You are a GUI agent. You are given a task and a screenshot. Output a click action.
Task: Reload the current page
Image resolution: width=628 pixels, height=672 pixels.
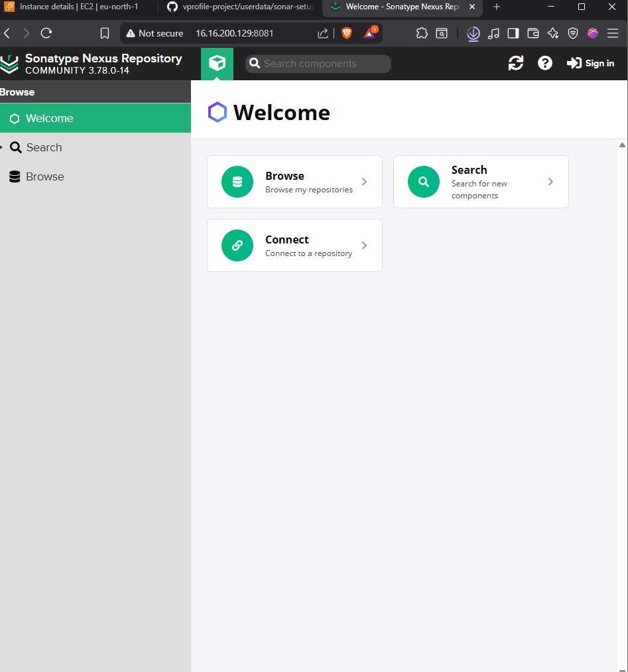46,33
